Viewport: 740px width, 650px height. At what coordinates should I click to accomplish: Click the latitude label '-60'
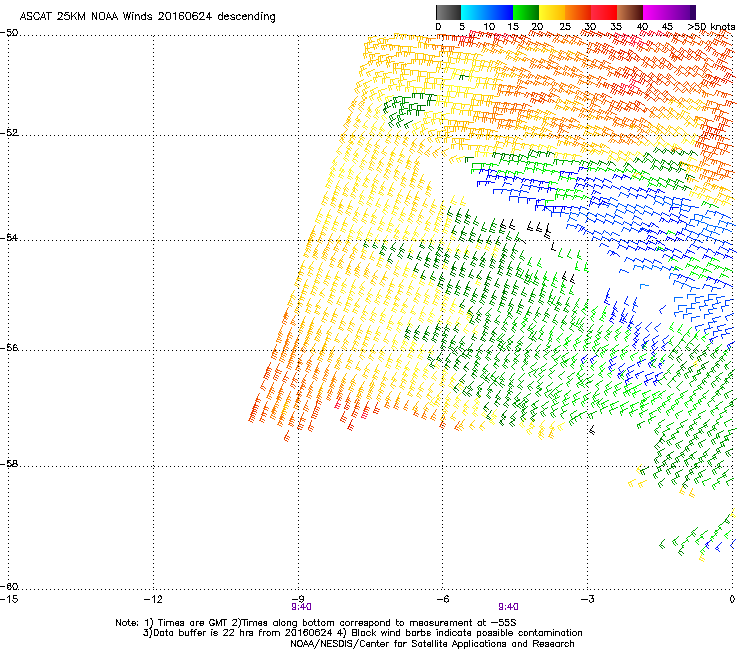coord(9,586)
